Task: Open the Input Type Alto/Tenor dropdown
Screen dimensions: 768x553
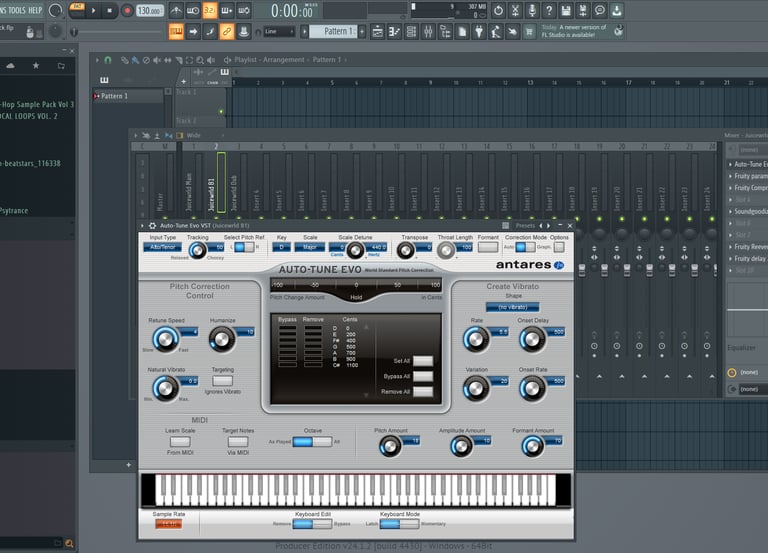Action: [x=163, y=247]
